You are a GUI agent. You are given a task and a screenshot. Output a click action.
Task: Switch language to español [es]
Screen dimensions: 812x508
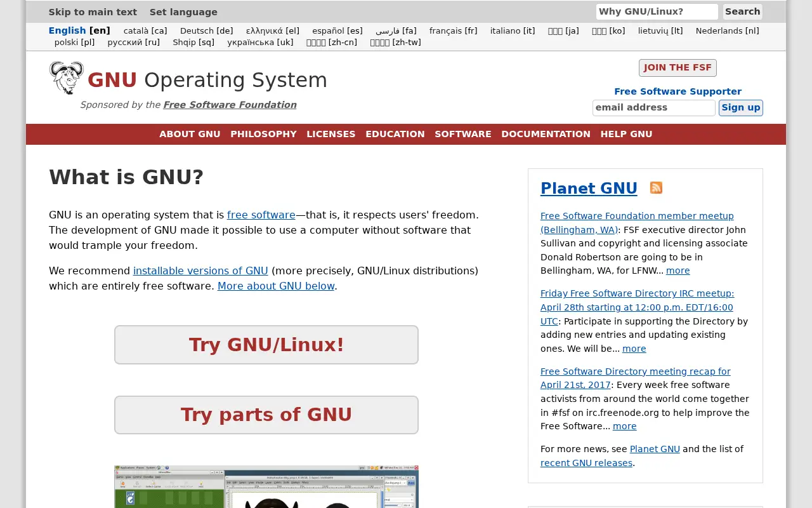point(337,30)
